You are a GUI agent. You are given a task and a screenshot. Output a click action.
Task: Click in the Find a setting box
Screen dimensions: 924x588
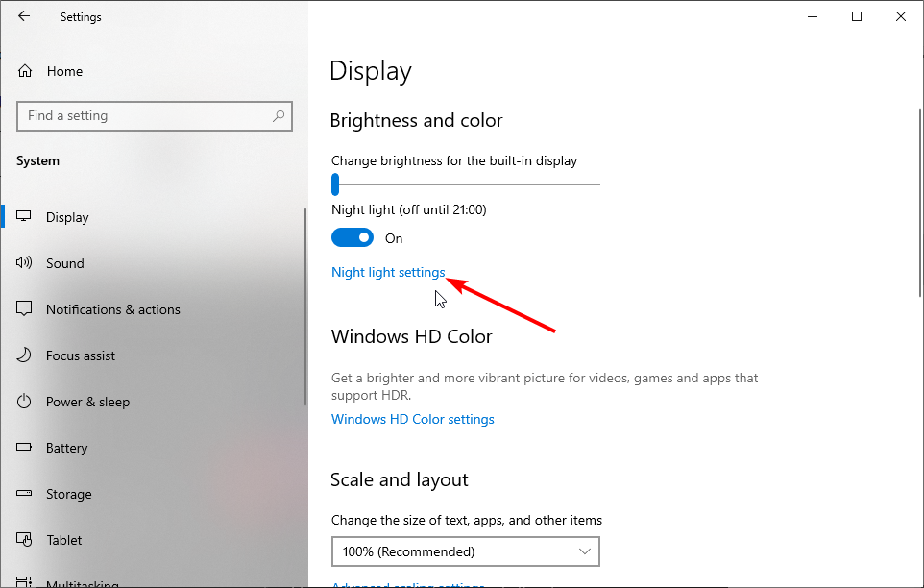click(155, 116)
